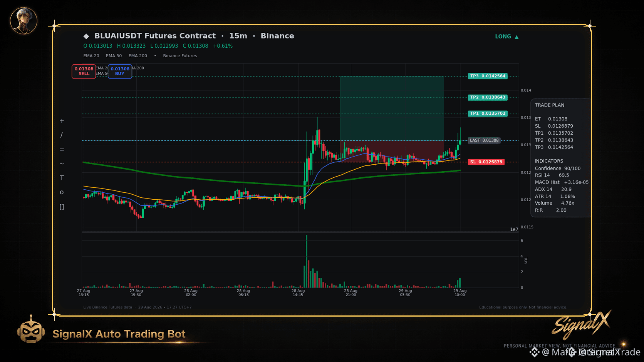Image resolution: width=644 pixels, height=362 pixels.
Task: Click the 27 Aug 13:15 time label
Action: pos(84,293)
